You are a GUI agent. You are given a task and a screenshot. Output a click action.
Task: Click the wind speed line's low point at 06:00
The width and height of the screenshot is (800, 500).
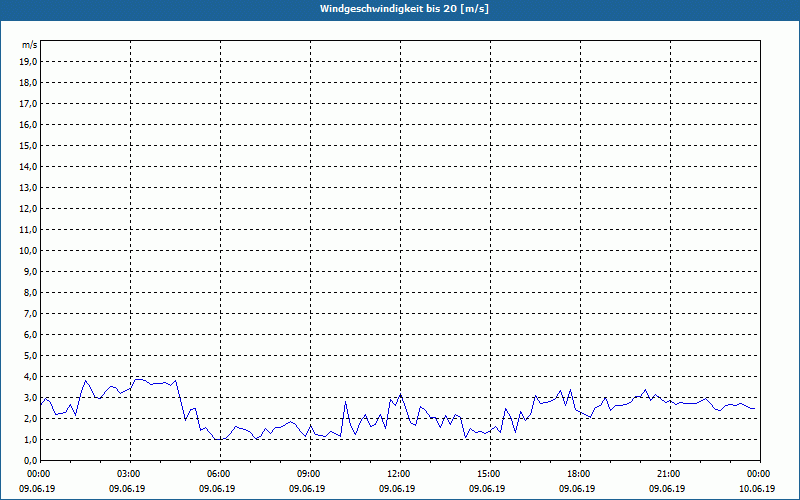point(218,439)
